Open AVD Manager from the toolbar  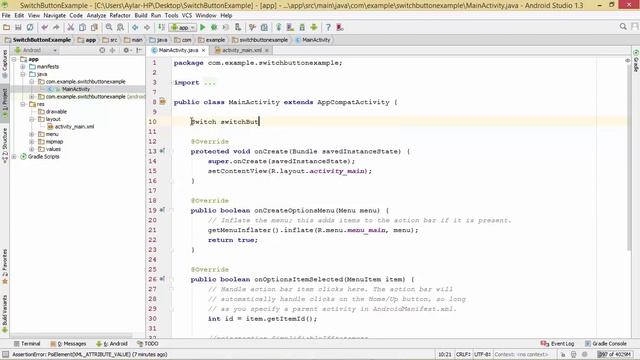(x=290, y=27)
